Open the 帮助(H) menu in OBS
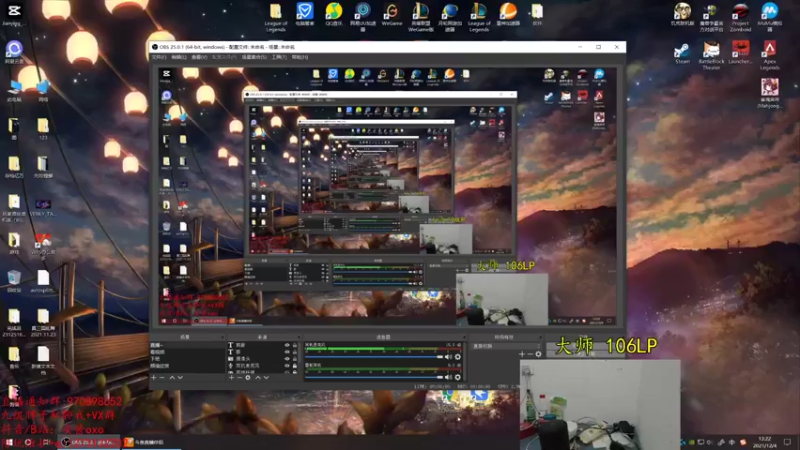The image size is (800, 450). point(299,57)
